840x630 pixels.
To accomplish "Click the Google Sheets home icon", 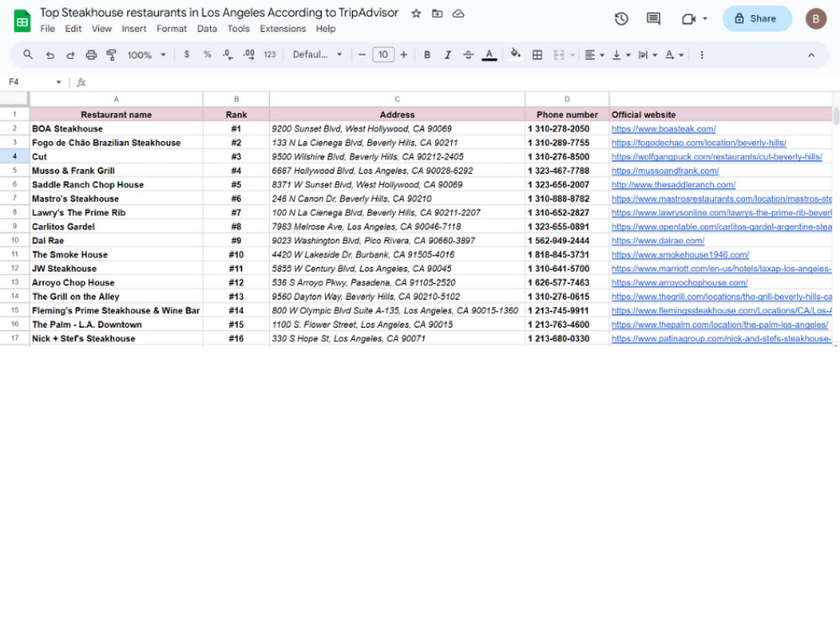I will point(21,18).
